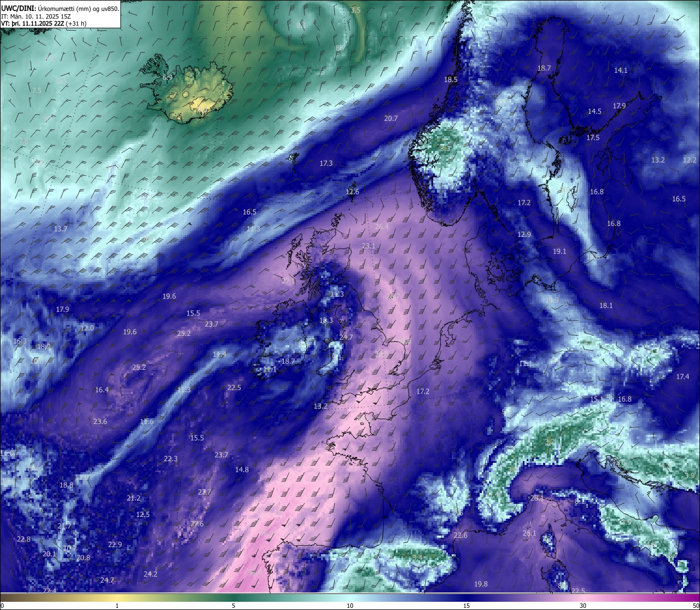Screen dimensions: 700x610
Task: Click the 12.6 value label
Action: coord(352,191)
